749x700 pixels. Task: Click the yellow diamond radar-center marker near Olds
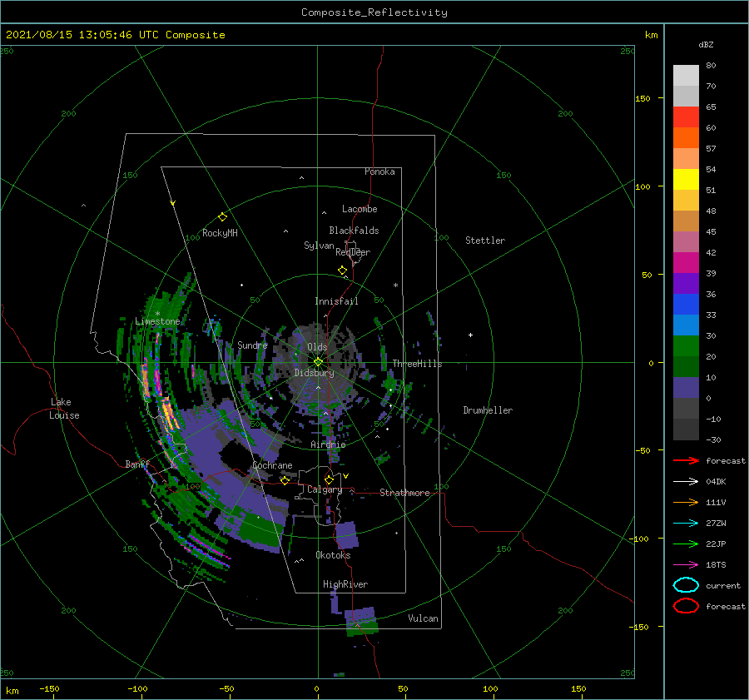pyautogui.click(x=318, y=362)
